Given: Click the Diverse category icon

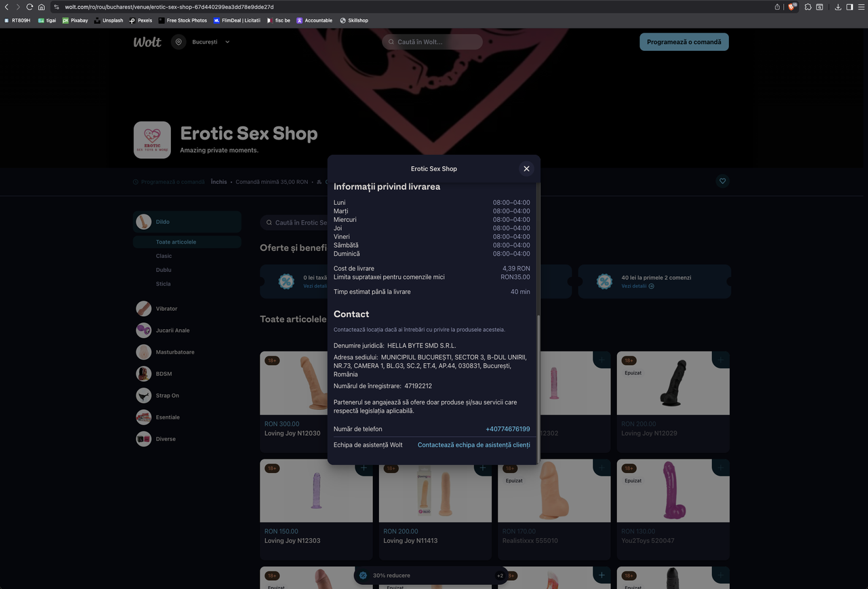Looking at the screenshot, I should [x=144, y=439].
